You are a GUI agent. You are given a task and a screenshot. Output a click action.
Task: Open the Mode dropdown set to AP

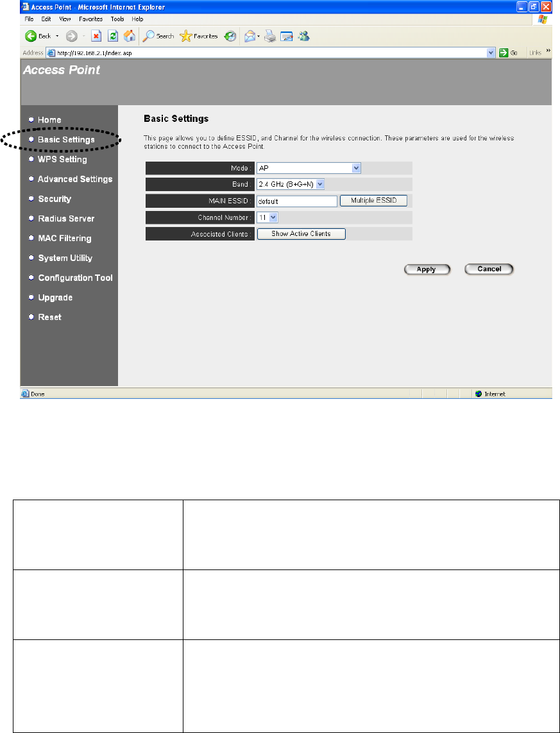click(309, 168)
